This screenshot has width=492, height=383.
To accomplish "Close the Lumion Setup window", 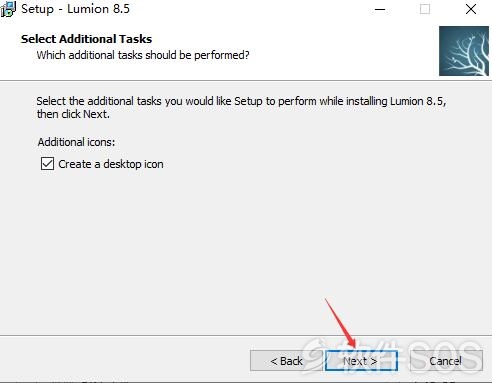I will tap(471, 9).
